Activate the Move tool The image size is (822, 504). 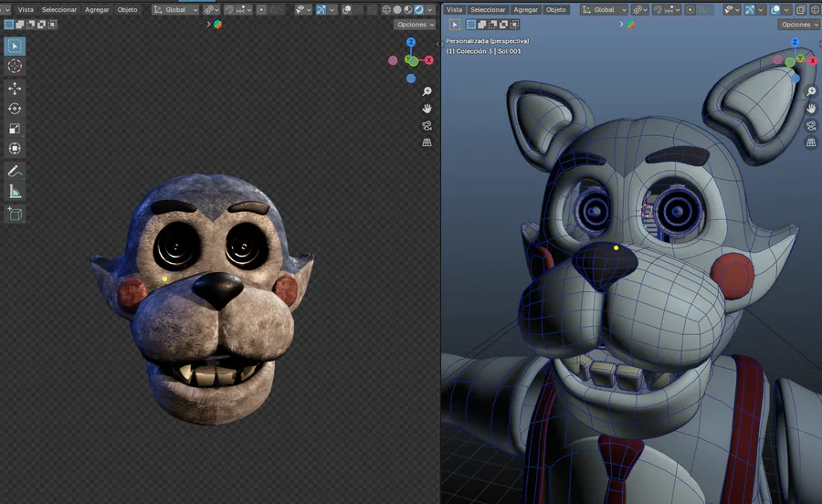tap(15, 89)
